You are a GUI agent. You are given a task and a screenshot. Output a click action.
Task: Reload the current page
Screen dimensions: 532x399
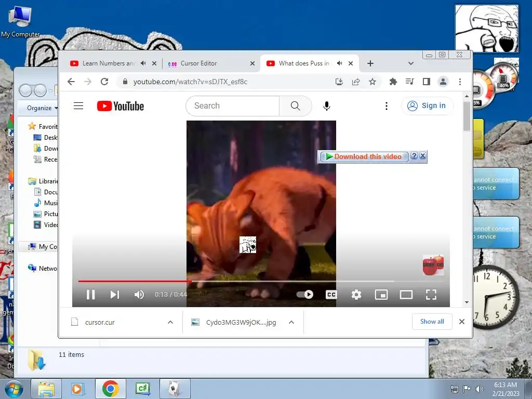coord(104,82)
